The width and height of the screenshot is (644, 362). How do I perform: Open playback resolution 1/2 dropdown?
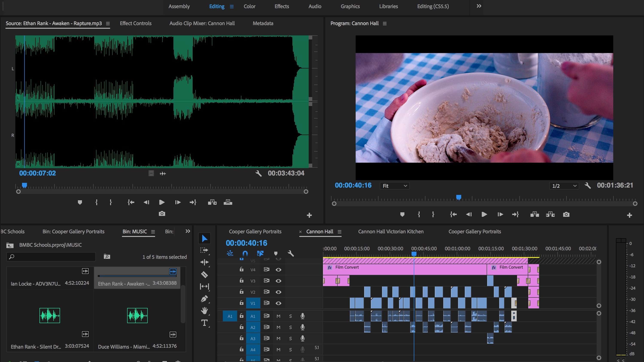tap(564, 186)
